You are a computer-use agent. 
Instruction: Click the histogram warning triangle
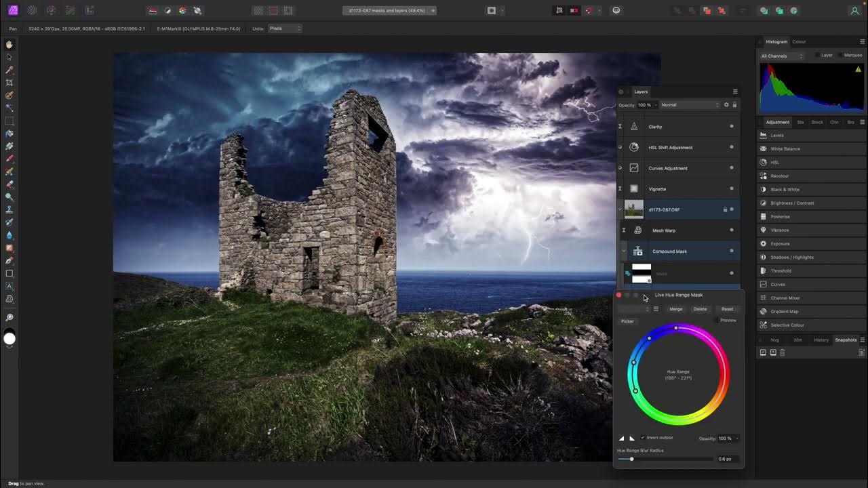[858, 69]
